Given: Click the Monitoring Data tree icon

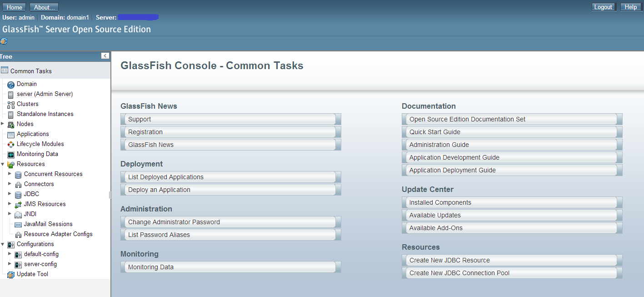Looking at the screenshot, I should [11, 154].
